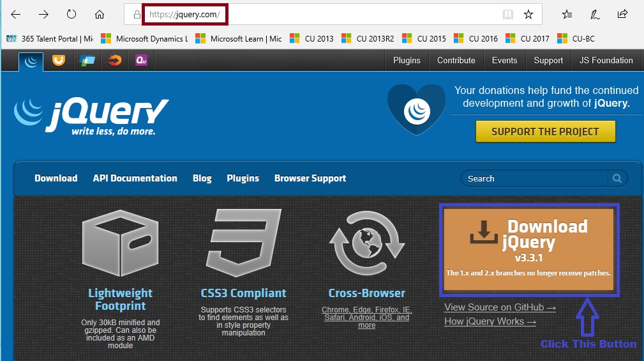Go to the browser Home page icon
This screenshot has height=361, width=644.
click(x=100, y=14)
